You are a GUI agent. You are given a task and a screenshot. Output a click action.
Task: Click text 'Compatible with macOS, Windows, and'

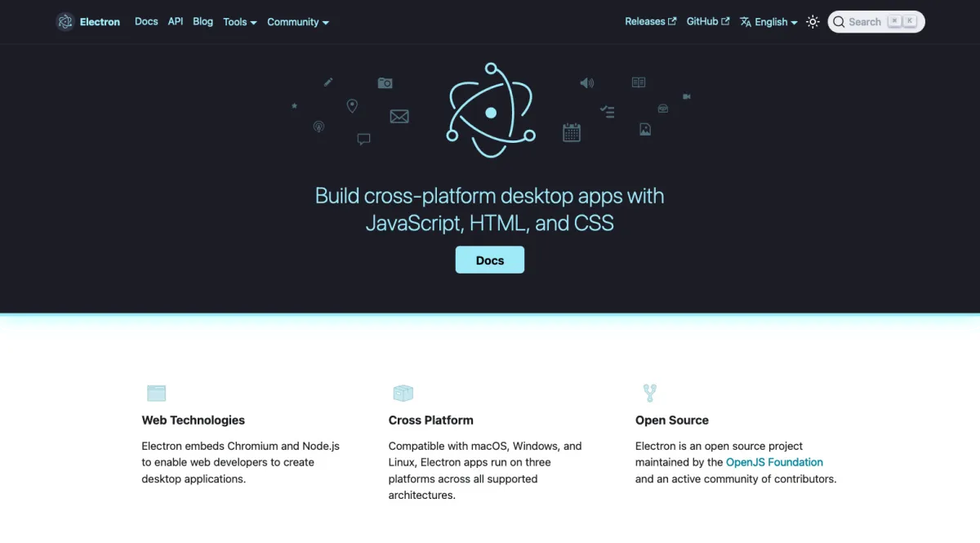tap(485, 446)
